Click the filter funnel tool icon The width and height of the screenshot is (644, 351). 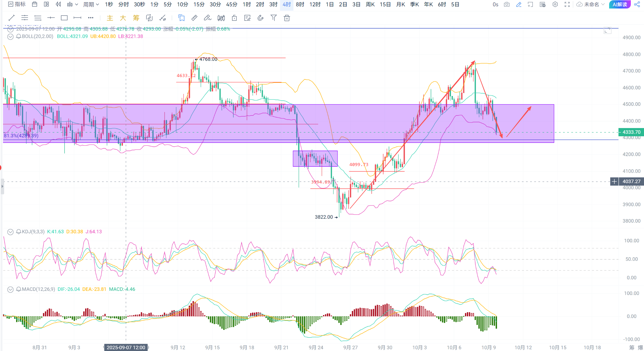pos(273,18)
